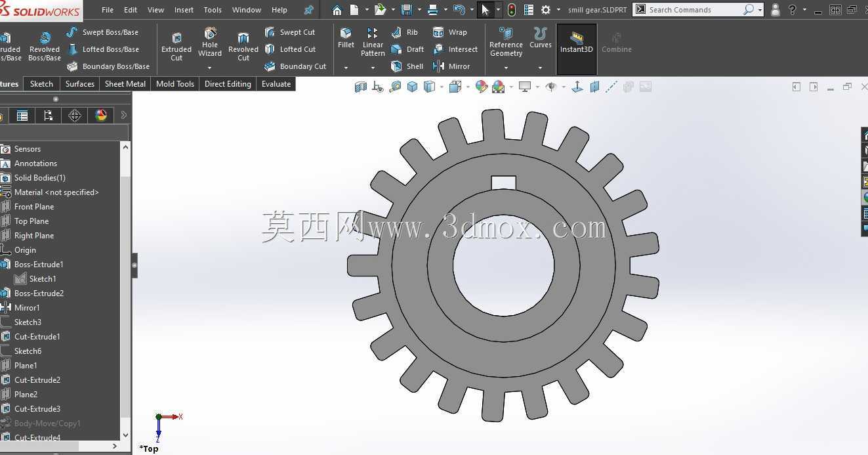This screenshot has width=868, height=455.
Task: Expand the Save button dropdown arrow
Action: (x=419, y=10)
